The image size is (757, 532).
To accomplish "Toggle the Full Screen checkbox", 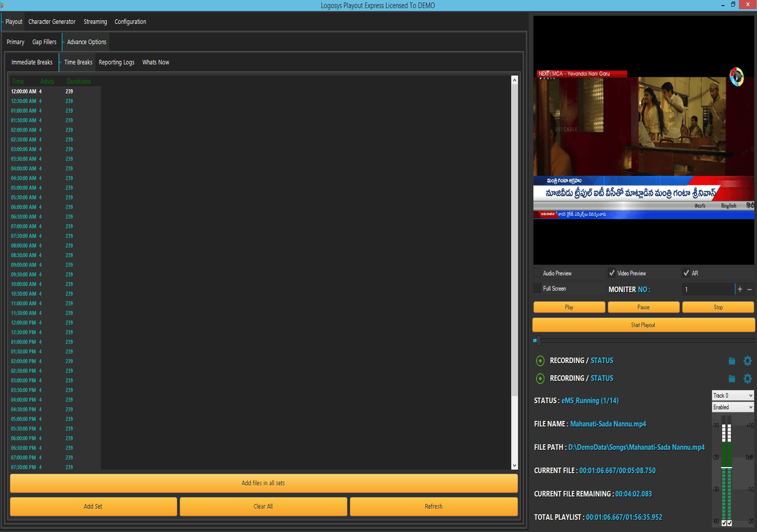I will pyautogui.click(x=538, y=288).
